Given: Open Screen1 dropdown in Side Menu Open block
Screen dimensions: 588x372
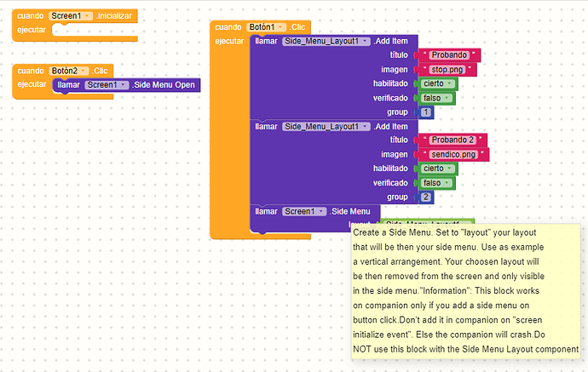Looking at the screenshot, I should [x=124, y=85].
